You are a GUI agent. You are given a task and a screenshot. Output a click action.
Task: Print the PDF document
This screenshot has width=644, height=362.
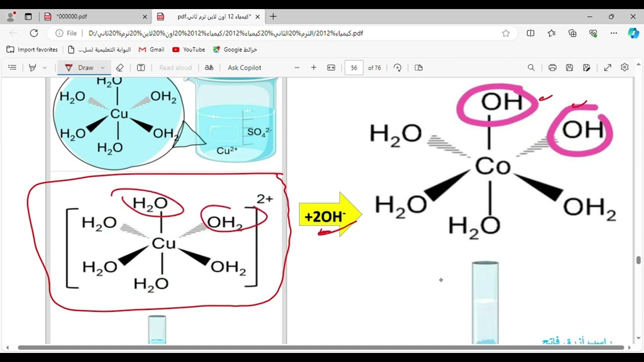552,67
